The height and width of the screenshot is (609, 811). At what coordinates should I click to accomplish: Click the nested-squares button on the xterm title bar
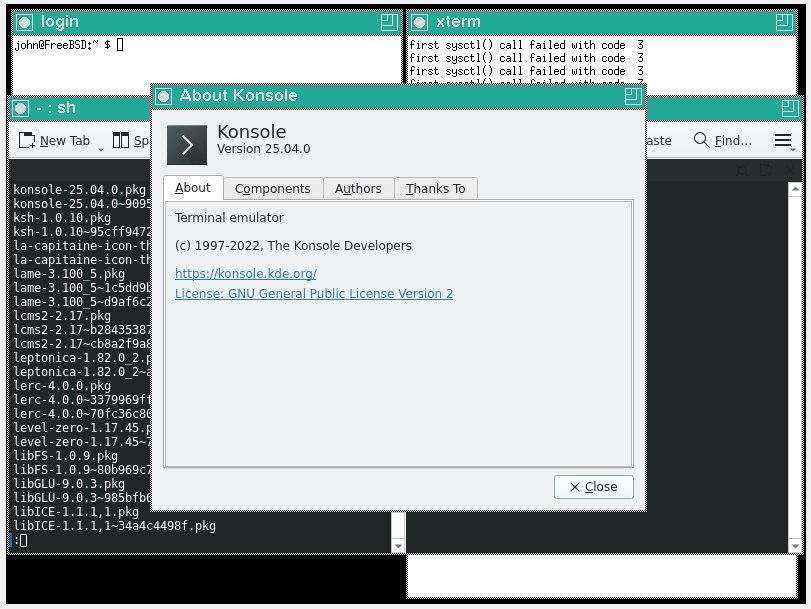(x=784, y=22)
